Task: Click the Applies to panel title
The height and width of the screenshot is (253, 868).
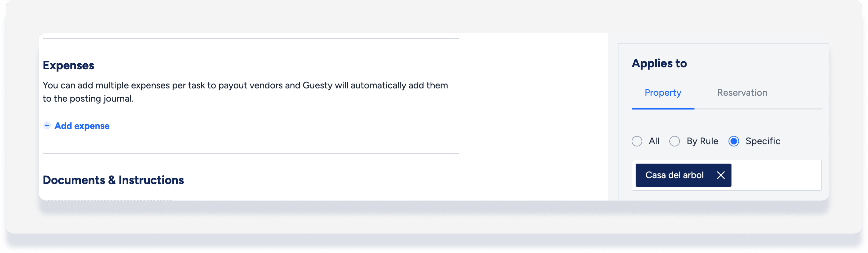Action: 659,64
